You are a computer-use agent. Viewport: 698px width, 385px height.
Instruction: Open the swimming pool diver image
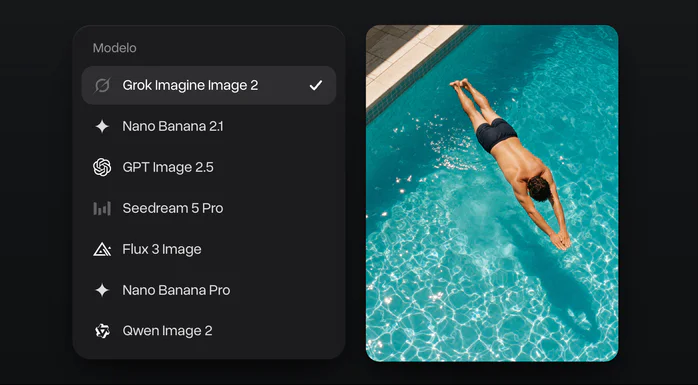coord(492,193)
